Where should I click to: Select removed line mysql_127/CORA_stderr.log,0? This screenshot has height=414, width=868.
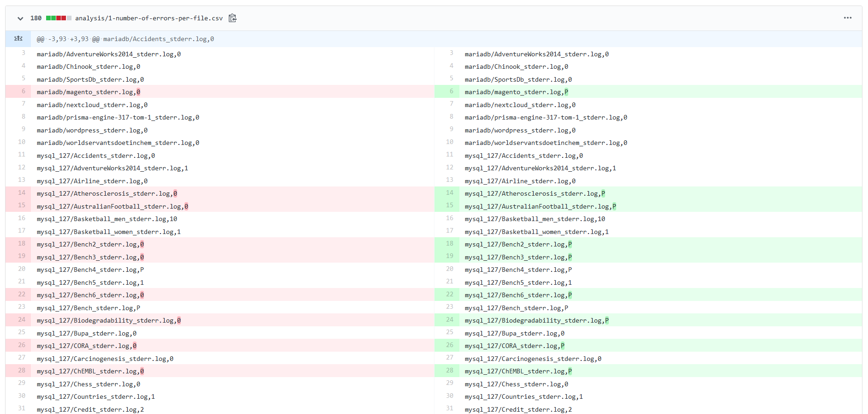point(87,346)
